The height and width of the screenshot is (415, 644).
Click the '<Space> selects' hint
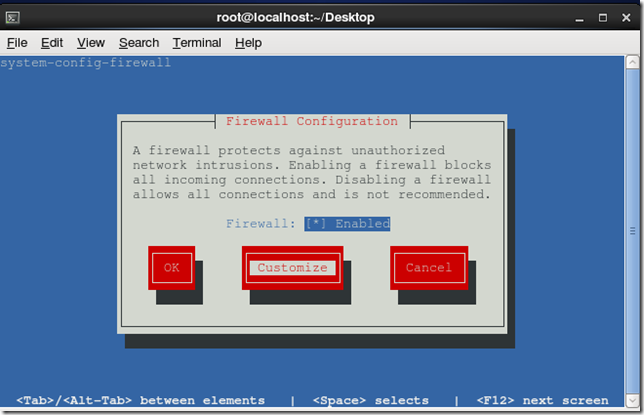371,400
